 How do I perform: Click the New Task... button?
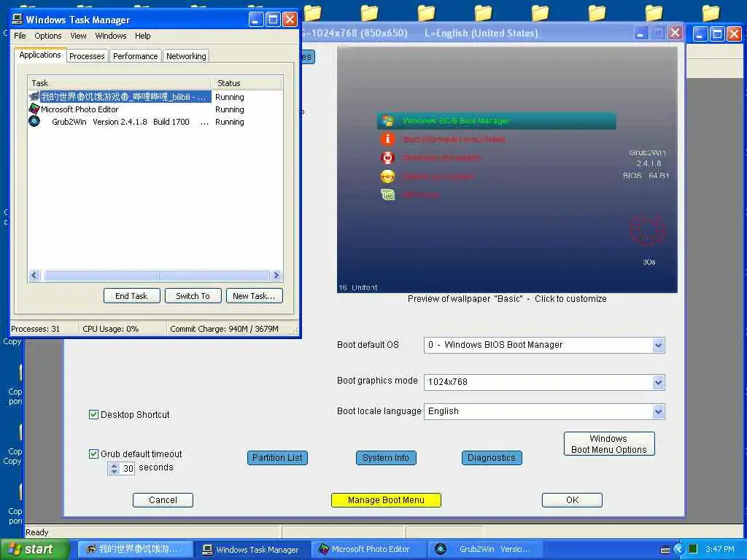coord(254,296)
